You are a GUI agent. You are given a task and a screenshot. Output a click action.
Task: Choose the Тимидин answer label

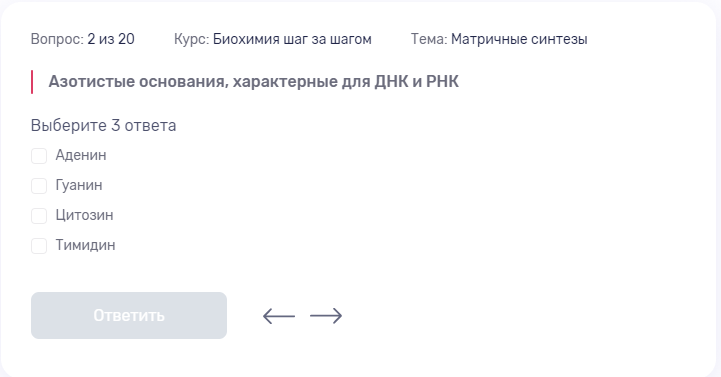(86, 245)
